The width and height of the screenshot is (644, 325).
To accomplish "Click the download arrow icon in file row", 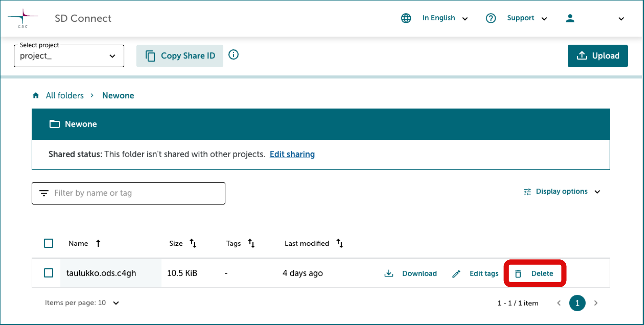I will click(389, 274).
